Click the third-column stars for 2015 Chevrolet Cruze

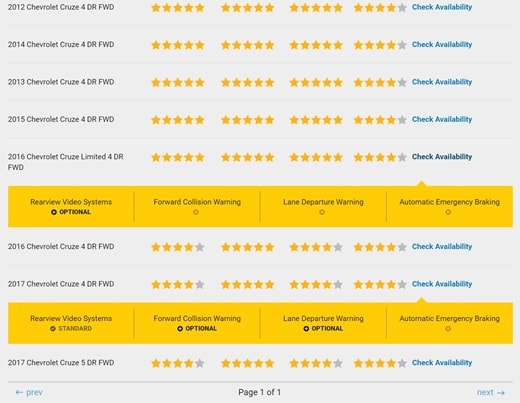click(x=316, y=120)
